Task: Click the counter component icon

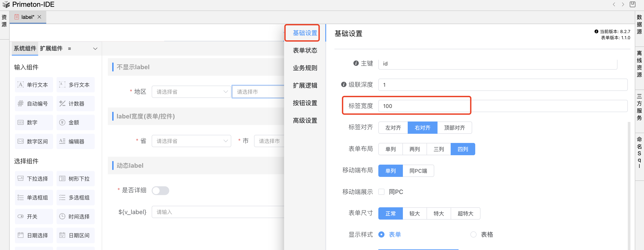Action: tap(62, 103)
